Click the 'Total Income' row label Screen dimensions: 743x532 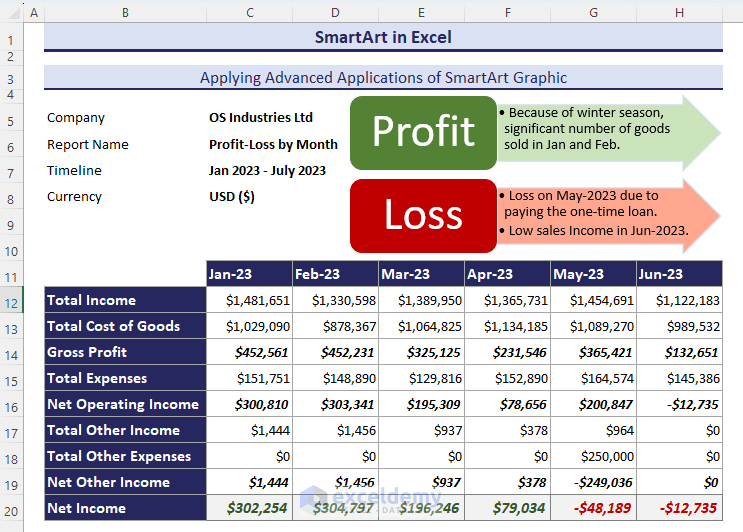[x=126, y=300]
